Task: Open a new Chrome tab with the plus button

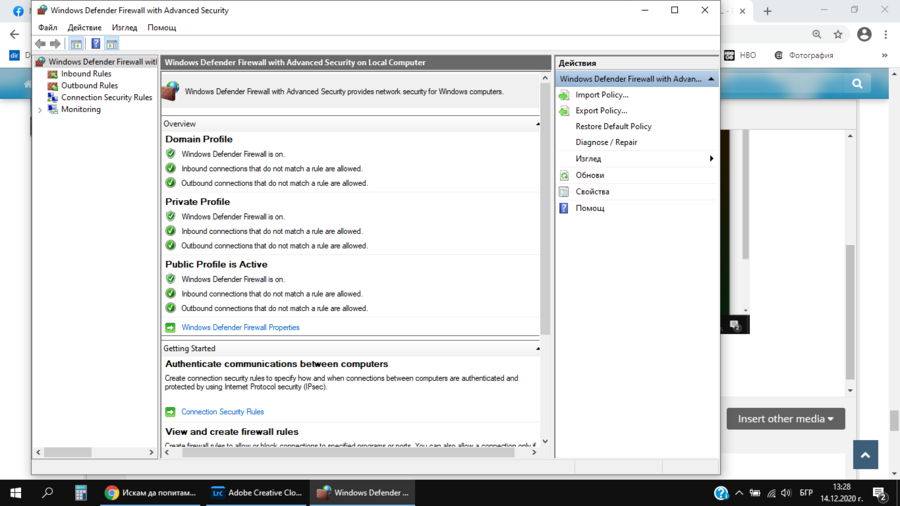Action: pos(767,11)
